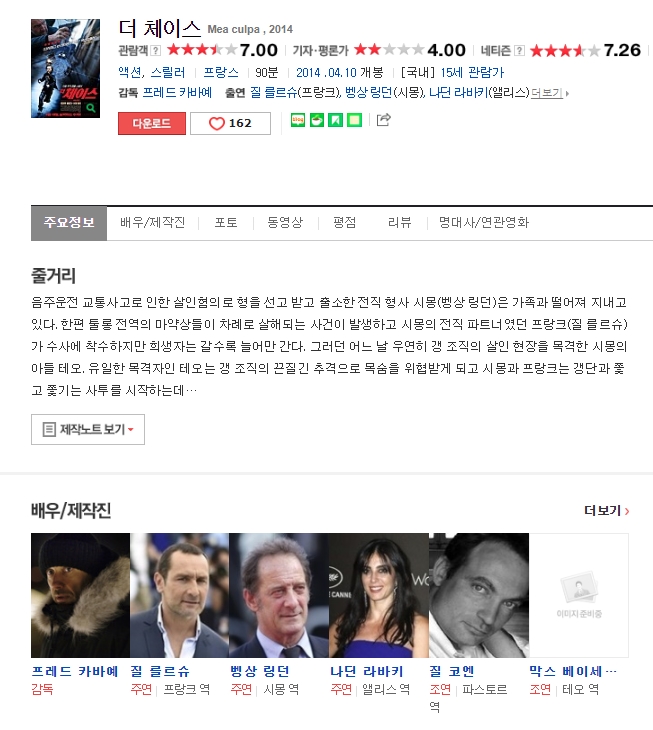Open the 평점 tab

344,223
